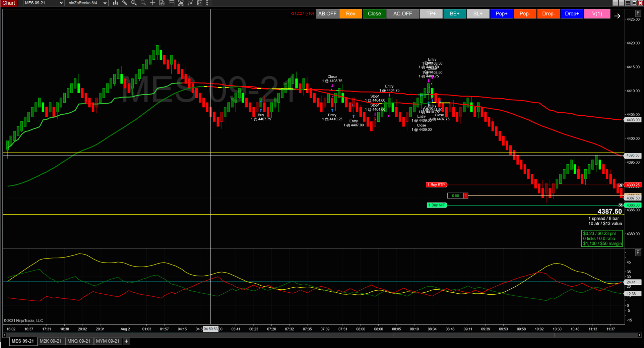This screenshot has width=644, height=348.
Task: Click the F button on the indicator panel
Action: tap(638, 253)
